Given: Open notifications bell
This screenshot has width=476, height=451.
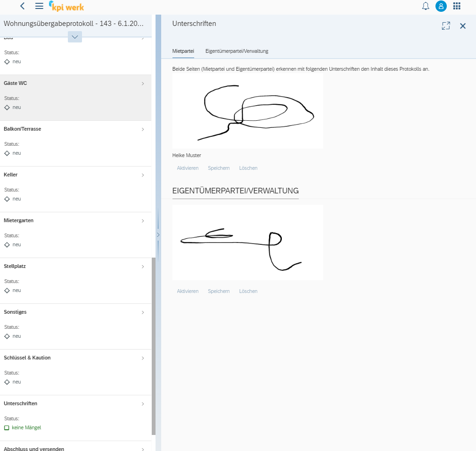Looking at the screenshot, I should [x=426, y=6].
